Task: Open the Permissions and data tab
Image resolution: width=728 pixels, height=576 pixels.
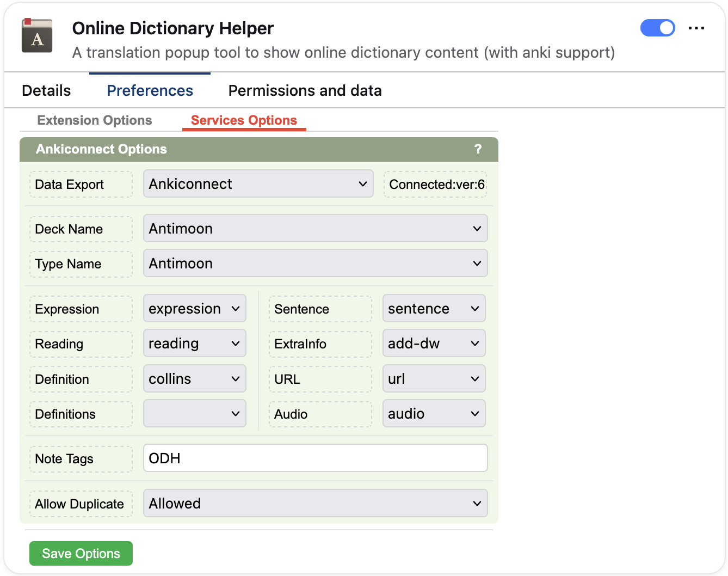Action: [x=305, y=90]
